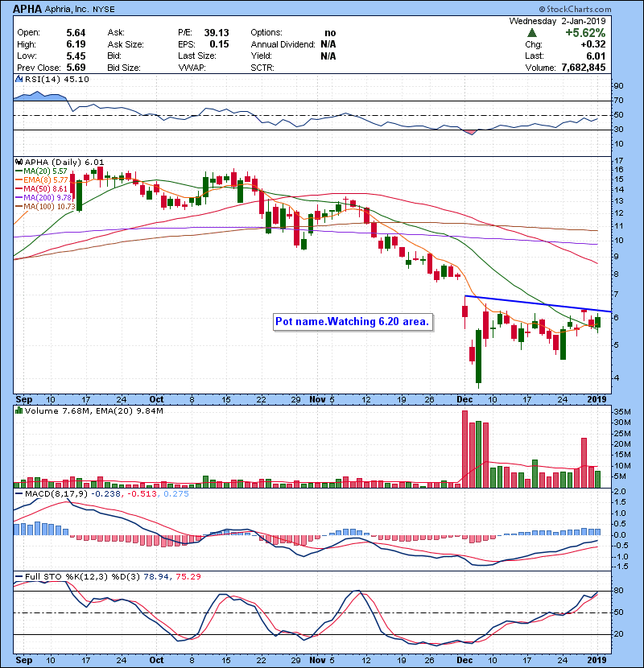Click the Open value 5.64

[76, 33]
